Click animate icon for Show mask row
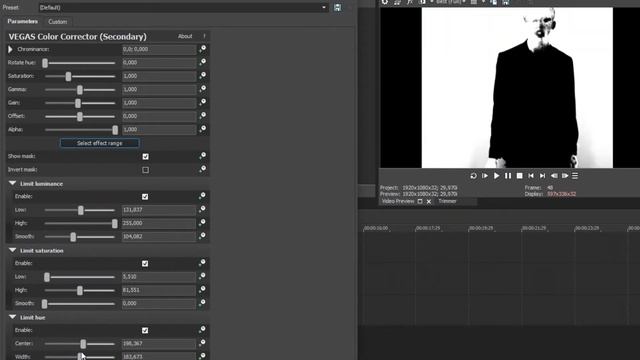Screen dimensions: 640x360 point(202,156)
